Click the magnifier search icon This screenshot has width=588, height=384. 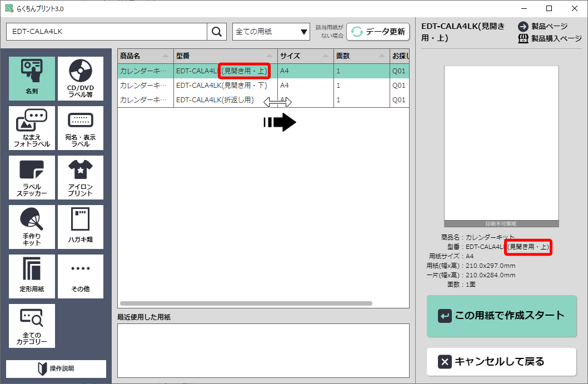[217, 32]
